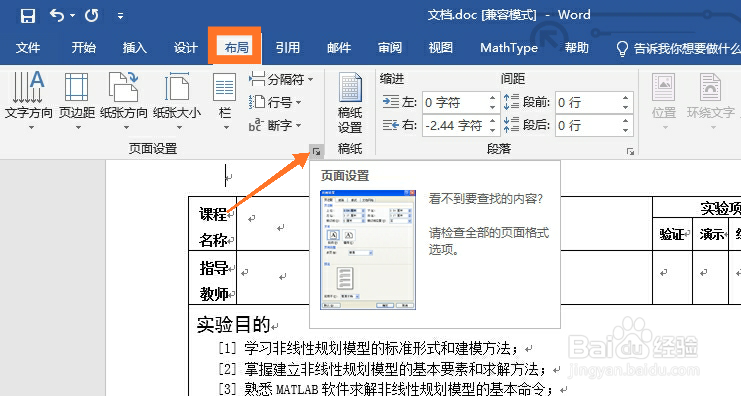Expand the 文字方向 dropdown arrow

[31, 128]
